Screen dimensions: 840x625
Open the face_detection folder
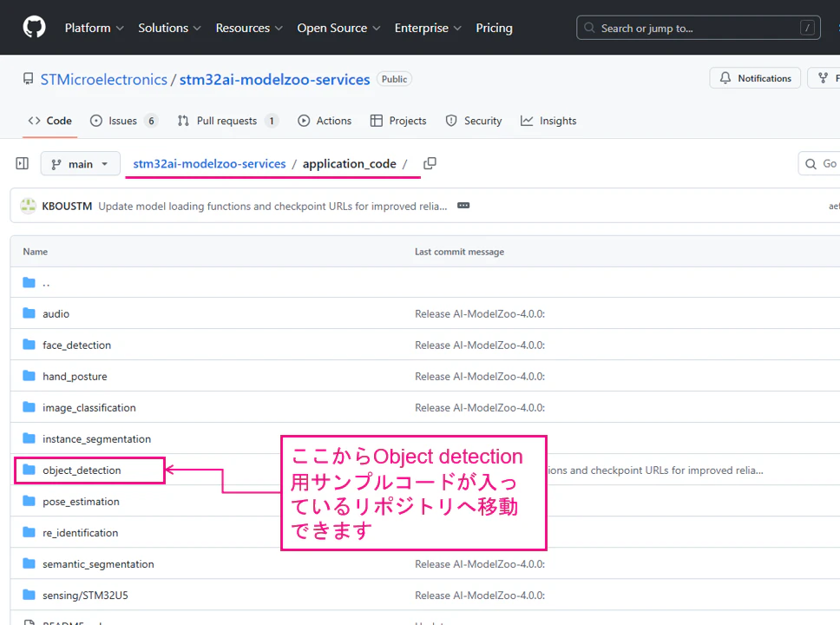tap(77, 345)
